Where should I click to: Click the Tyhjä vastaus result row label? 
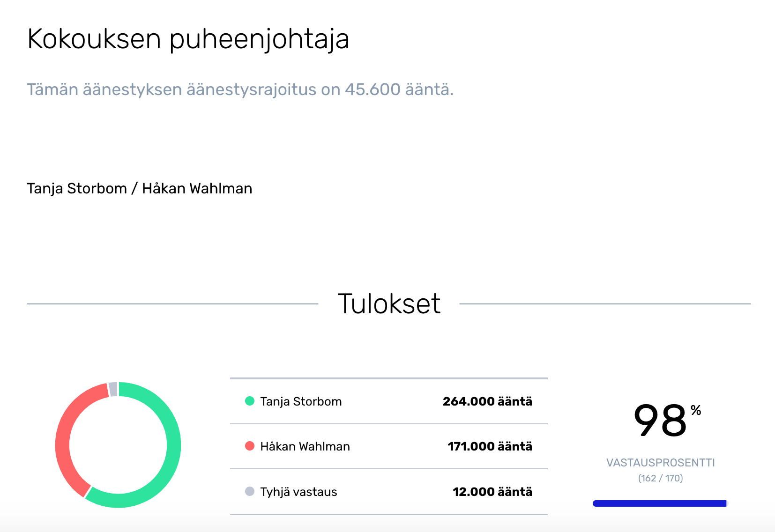point(298,492)
